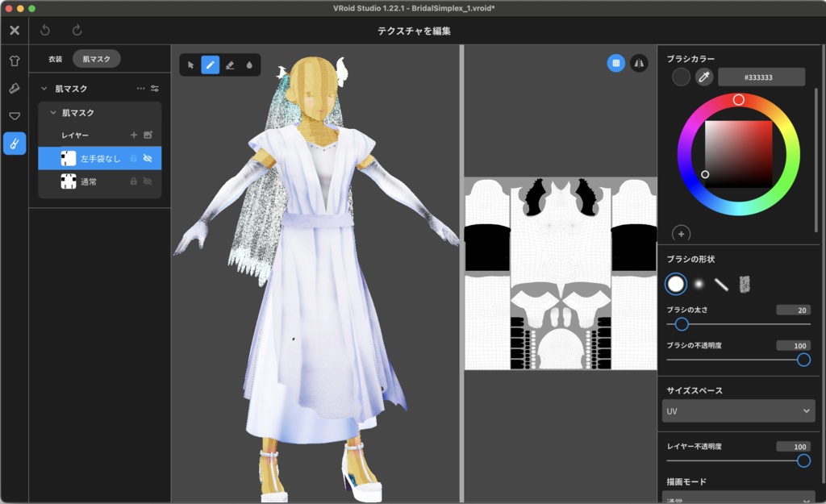Click the brush size value 20

tap(794, 310)
